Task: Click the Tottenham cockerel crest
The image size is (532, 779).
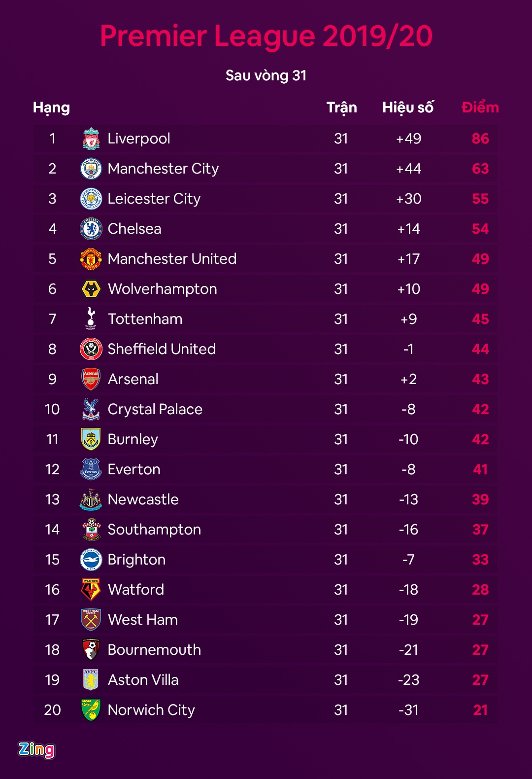Action: (91, 319)
